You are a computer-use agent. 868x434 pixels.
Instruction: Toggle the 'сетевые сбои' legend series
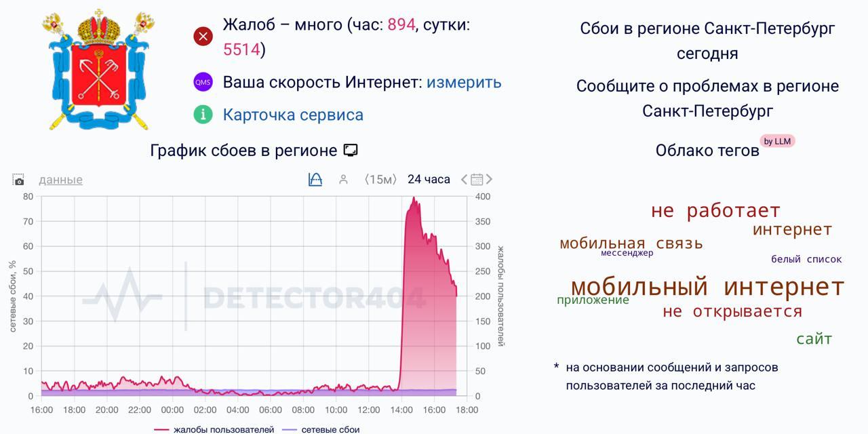[x=321, y=429]
